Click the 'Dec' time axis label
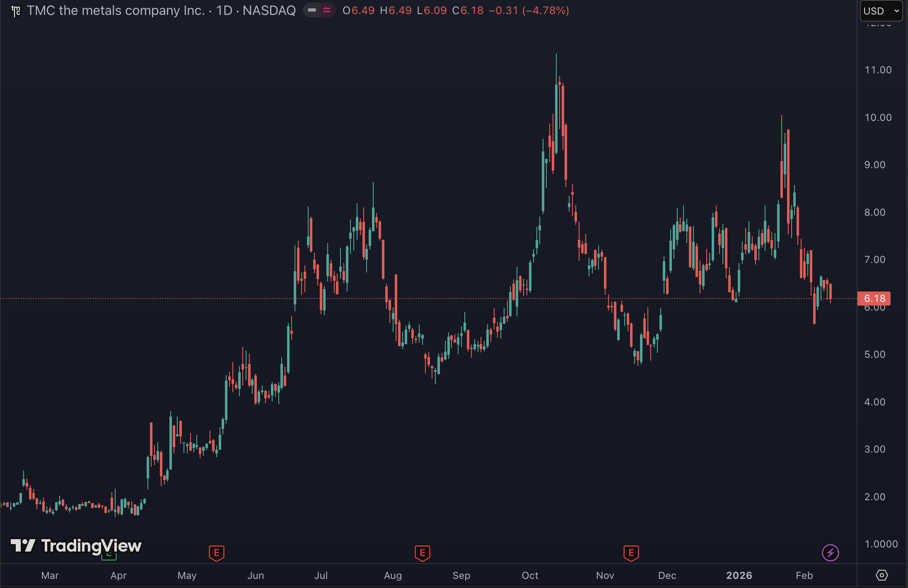Screen dimensions: 908x588 pos(667,576)
